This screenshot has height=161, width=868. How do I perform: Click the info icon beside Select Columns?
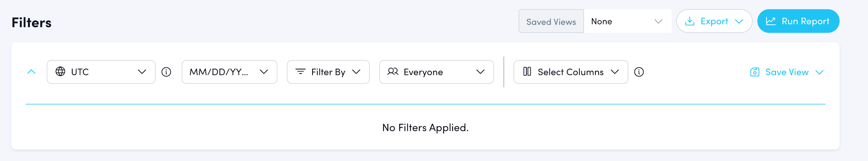point(639,72)
